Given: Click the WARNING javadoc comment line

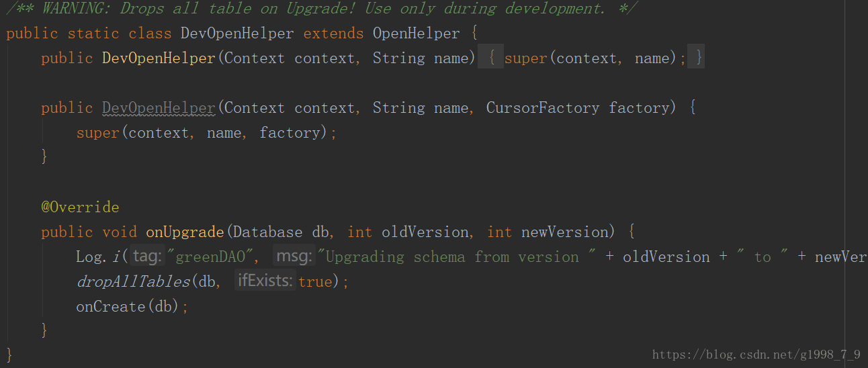Looking at the screenshot, I should coord(322,9).
